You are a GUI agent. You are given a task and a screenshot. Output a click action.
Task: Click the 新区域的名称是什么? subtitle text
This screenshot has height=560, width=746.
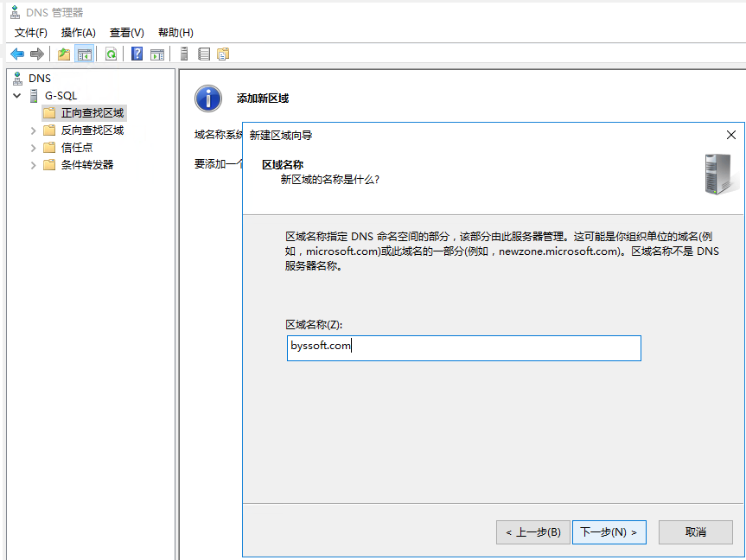pos(330,180)
